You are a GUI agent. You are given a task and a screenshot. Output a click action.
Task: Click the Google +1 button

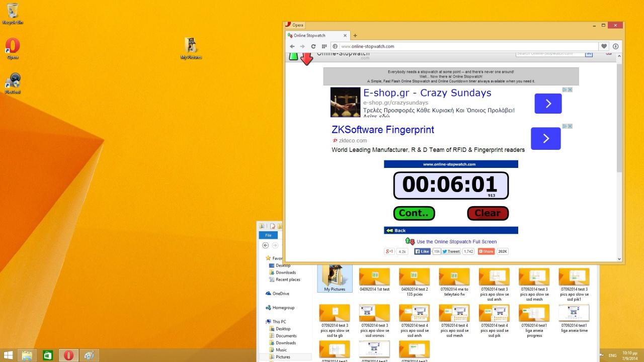coord(389,251)
